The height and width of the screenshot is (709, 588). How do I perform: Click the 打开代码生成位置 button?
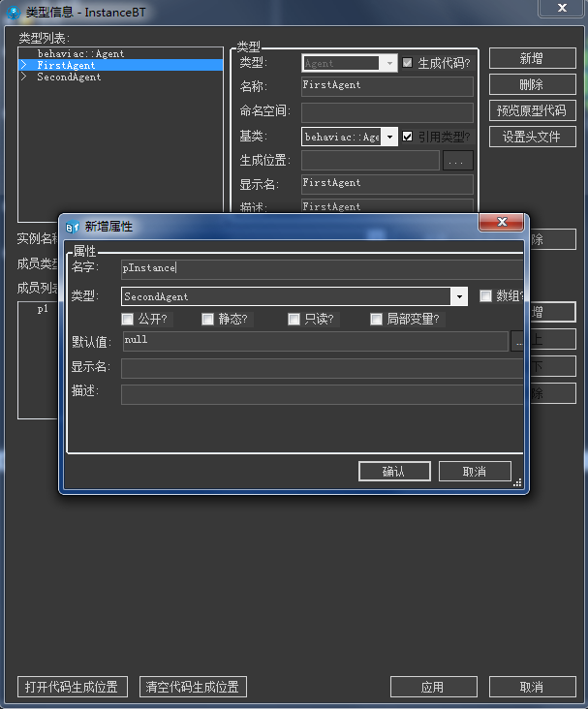[72, 687]
